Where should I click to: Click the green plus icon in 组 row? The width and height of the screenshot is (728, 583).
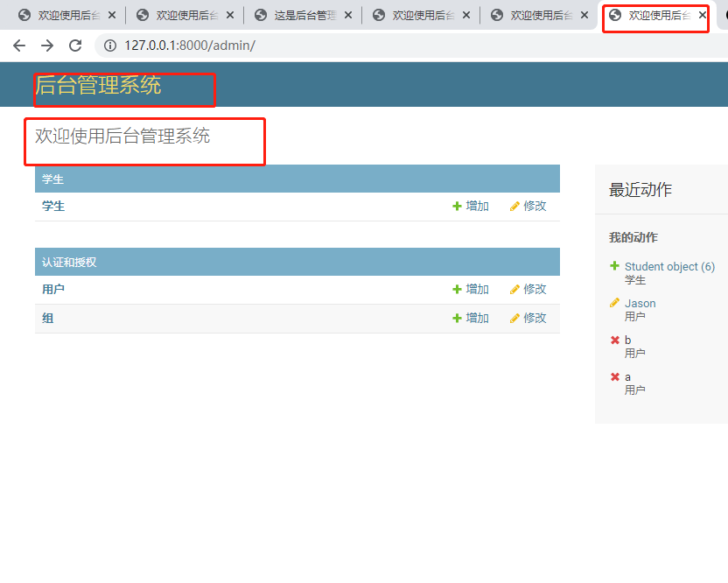[457, 318]
